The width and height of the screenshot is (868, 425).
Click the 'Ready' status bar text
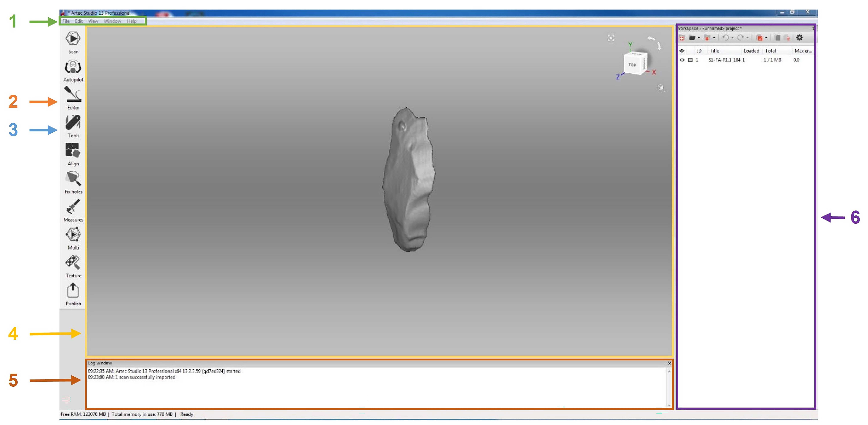(x=187, y=414)
